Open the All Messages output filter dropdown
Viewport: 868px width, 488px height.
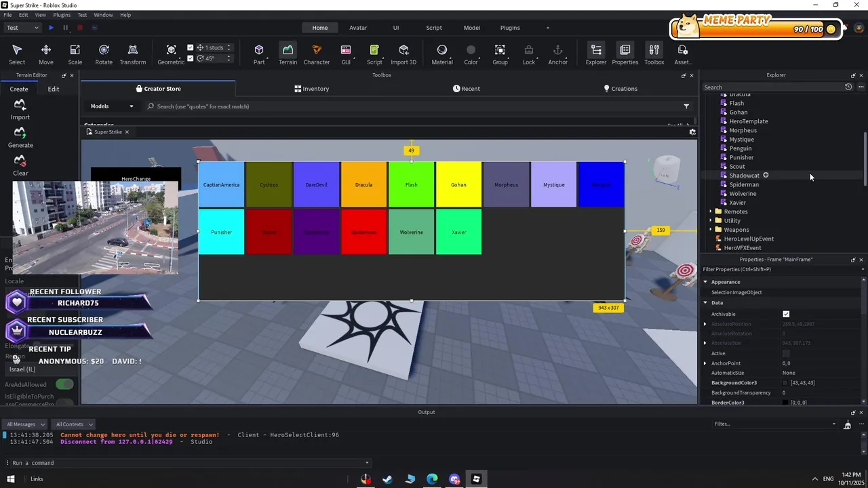pyautogui.click(x=25, y=424)
